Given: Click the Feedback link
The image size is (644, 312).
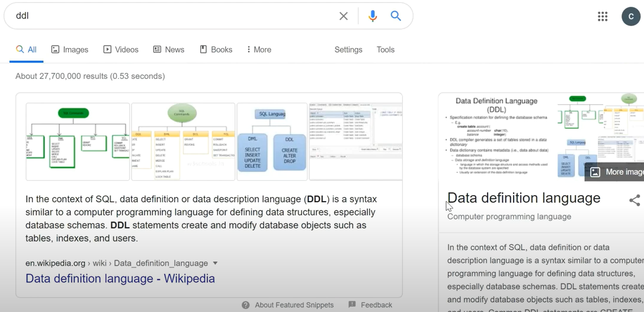Looking at the screenshot, I should tap(376, 305).
